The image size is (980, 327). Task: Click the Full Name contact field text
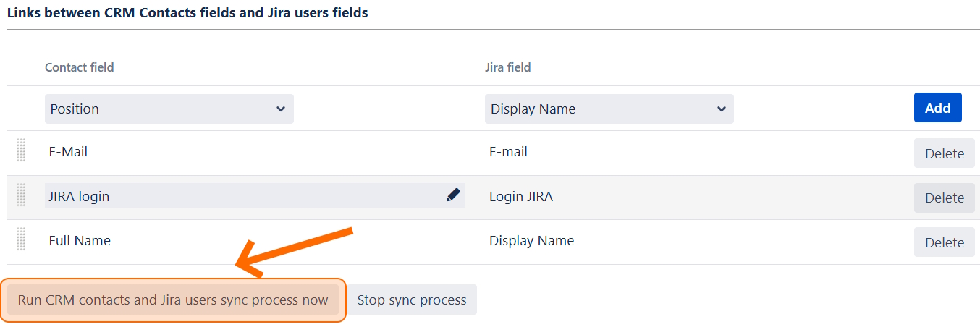(x=80, y=240)
